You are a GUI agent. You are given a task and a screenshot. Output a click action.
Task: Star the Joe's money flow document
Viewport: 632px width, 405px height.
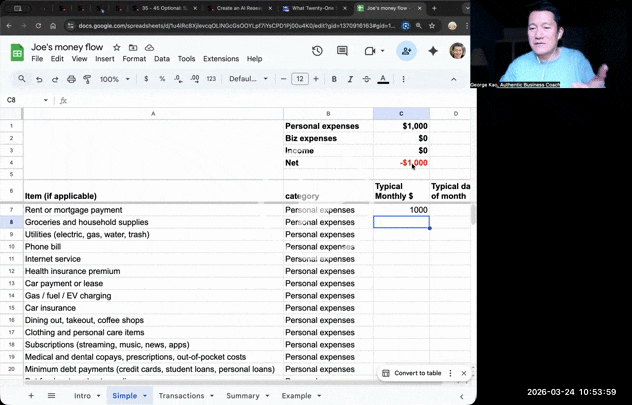117,47
